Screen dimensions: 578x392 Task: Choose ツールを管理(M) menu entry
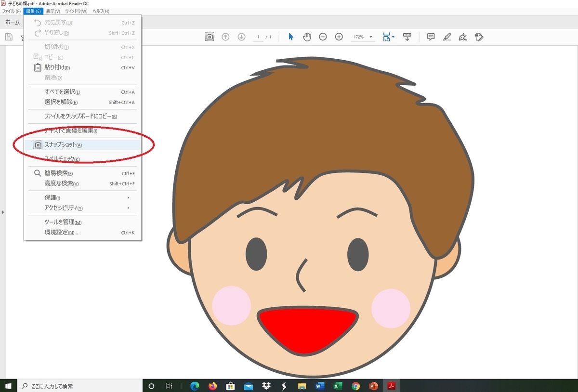click(x=83, y=222)
